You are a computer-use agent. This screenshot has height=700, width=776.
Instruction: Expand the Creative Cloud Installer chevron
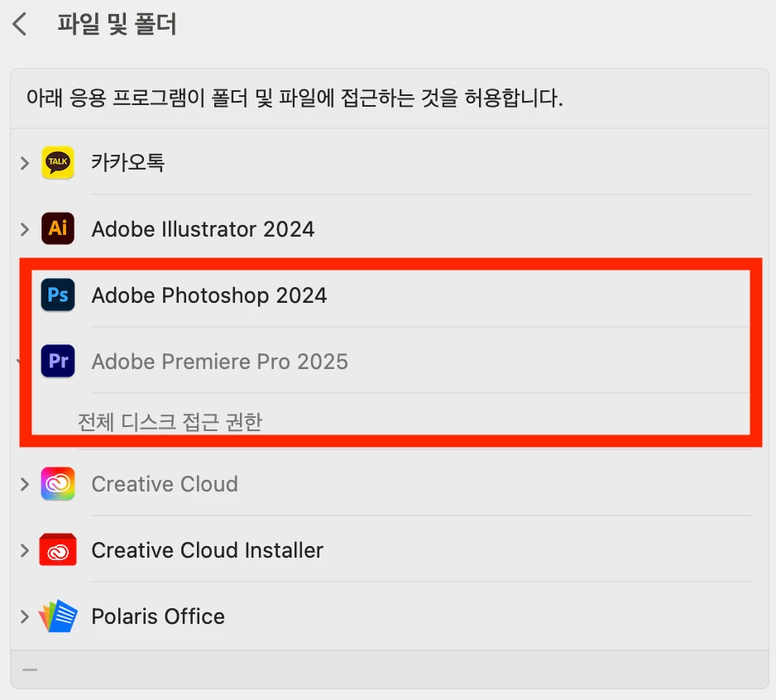tap(24, 550)
